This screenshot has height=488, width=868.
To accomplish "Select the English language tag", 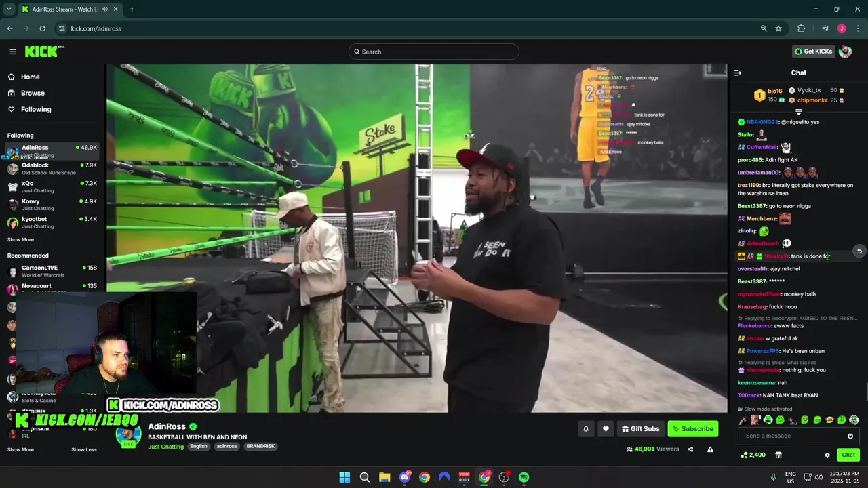I will [199, 447].
